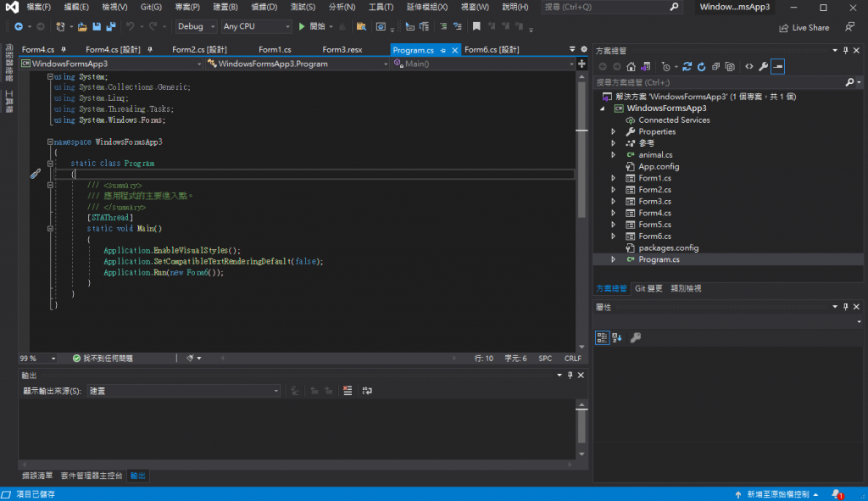Viewport: 868px width, 501px height.
Task: Click the Live Share button
Action: 804,27
